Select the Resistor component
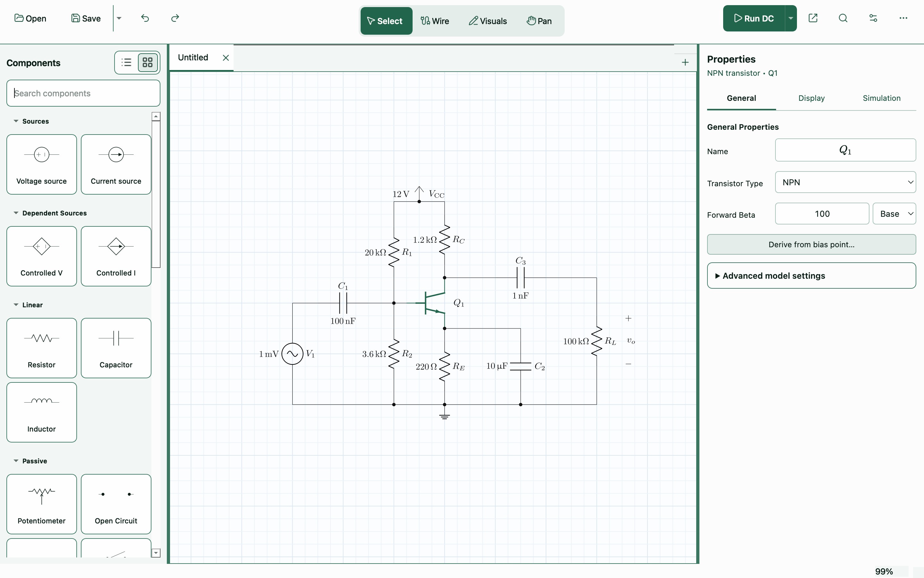 pyautogui.click(x=42, y=348)
